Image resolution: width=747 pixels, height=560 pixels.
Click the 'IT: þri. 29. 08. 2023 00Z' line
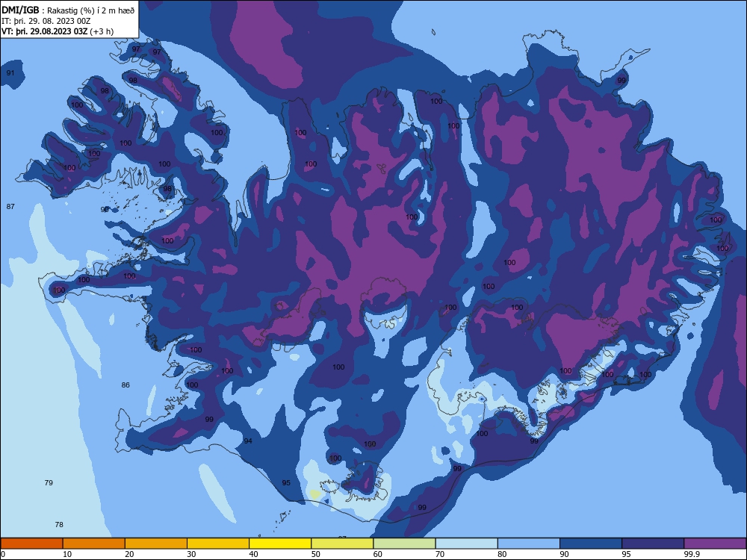tap(46, 21)
